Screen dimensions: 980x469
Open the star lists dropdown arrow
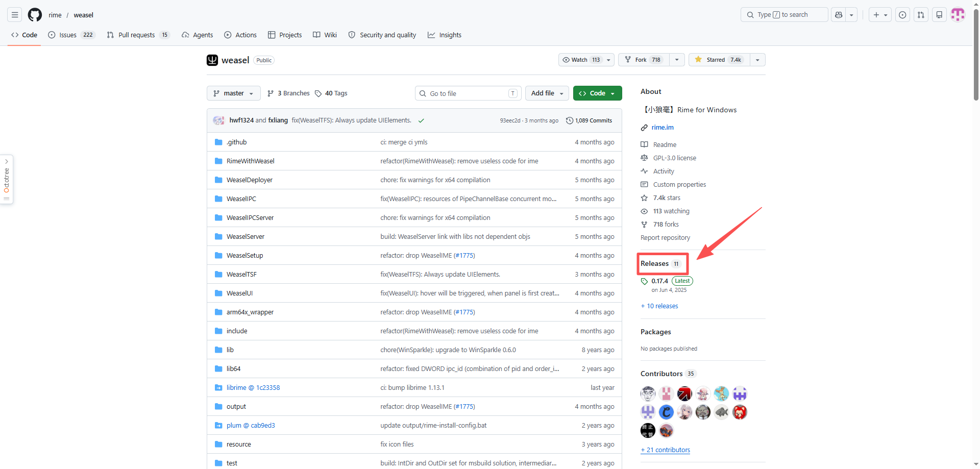(x=757, y=60)
